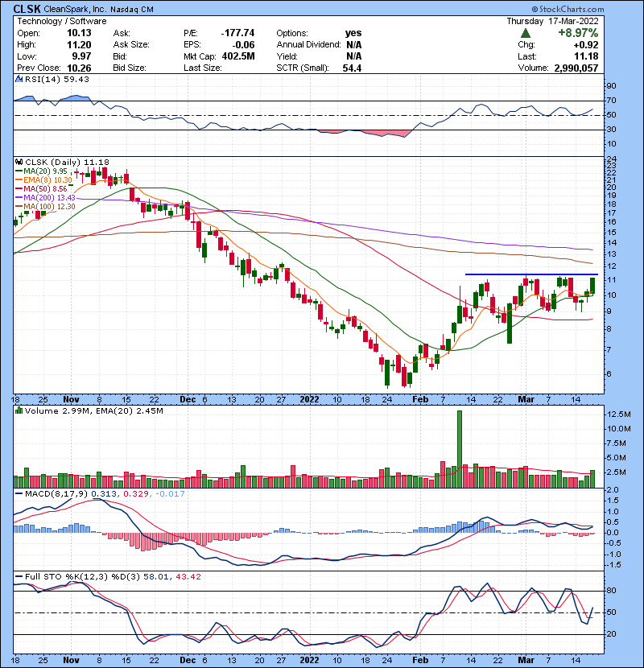Screen dimensions: 644x668
Task: Click the Volume value 2,990,057
Action: tap(576, 68)
